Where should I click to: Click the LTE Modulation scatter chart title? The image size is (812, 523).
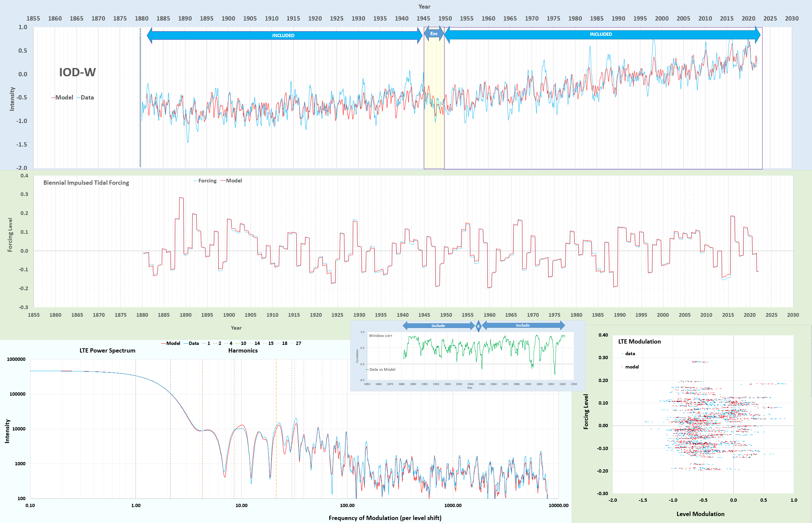click(x=639, y=342)
